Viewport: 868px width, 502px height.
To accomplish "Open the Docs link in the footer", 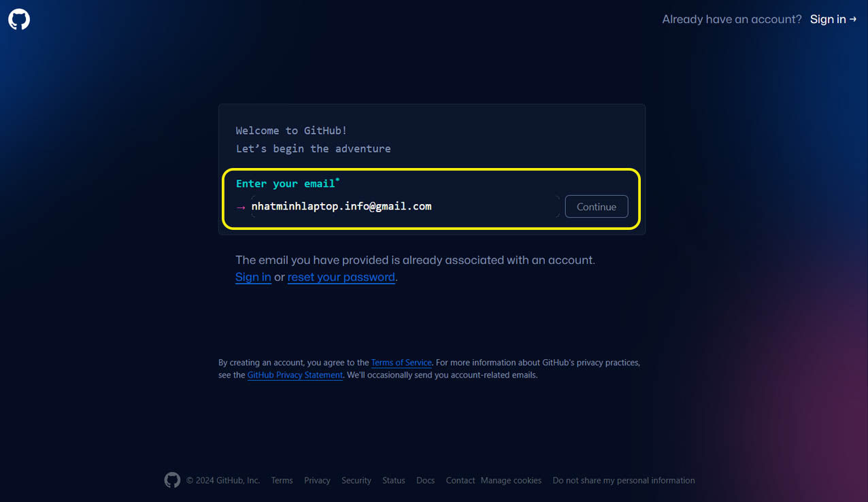I will (x=425, y=480).
